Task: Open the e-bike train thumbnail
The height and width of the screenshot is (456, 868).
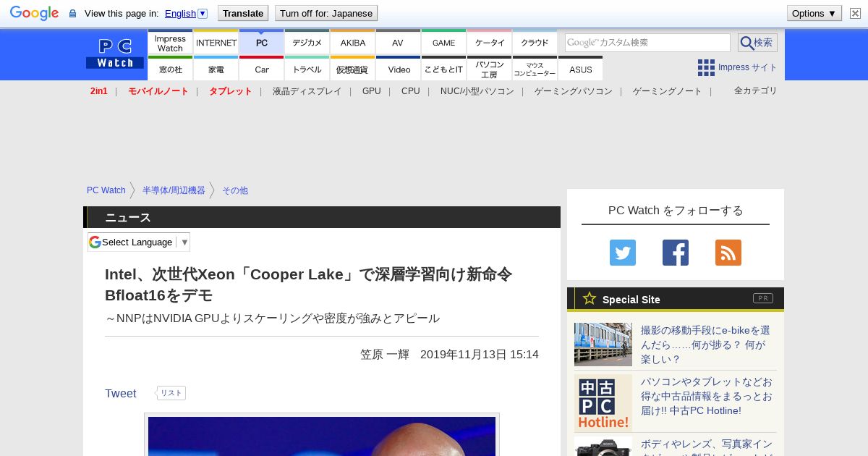Action: 603,345
